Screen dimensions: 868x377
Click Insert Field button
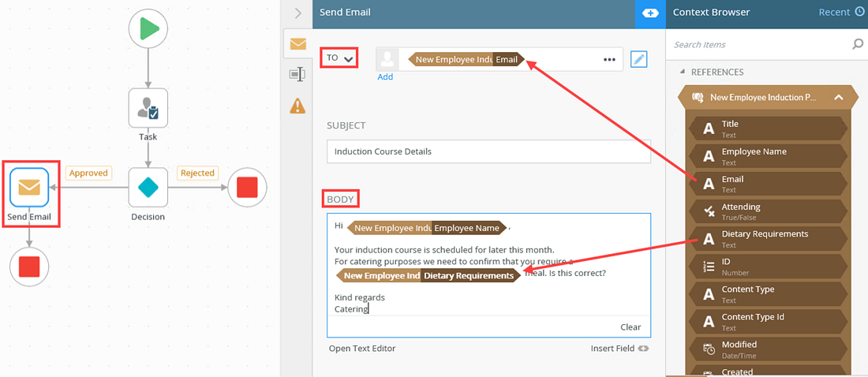(619, 349)
